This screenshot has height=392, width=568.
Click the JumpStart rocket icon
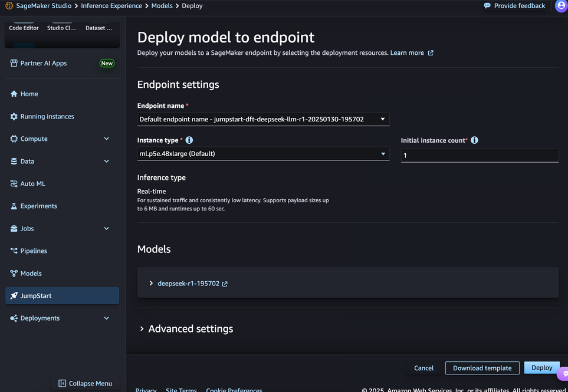(x=14, y=296)
